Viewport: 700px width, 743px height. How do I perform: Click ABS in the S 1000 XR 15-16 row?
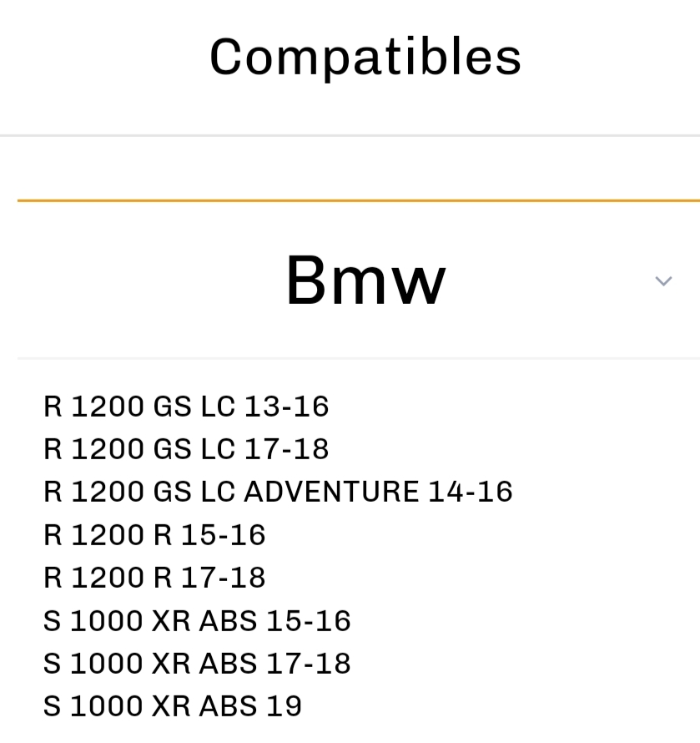229,620
